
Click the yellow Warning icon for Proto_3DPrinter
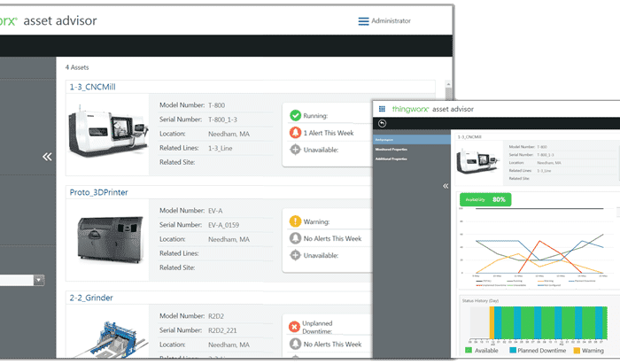pyautogui.click(x=295, y=221)
